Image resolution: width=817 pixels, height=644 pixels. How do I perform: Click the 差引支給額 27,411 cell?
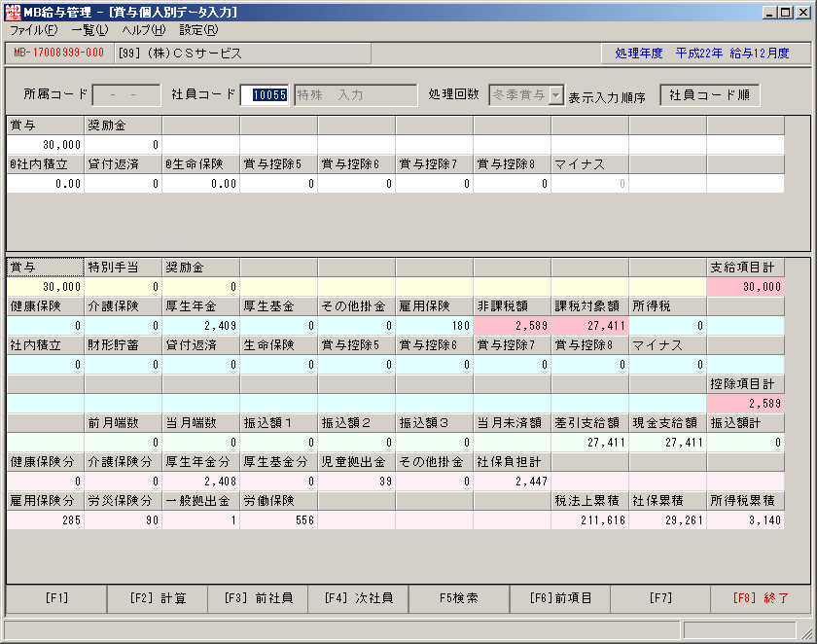click(589, 443)
